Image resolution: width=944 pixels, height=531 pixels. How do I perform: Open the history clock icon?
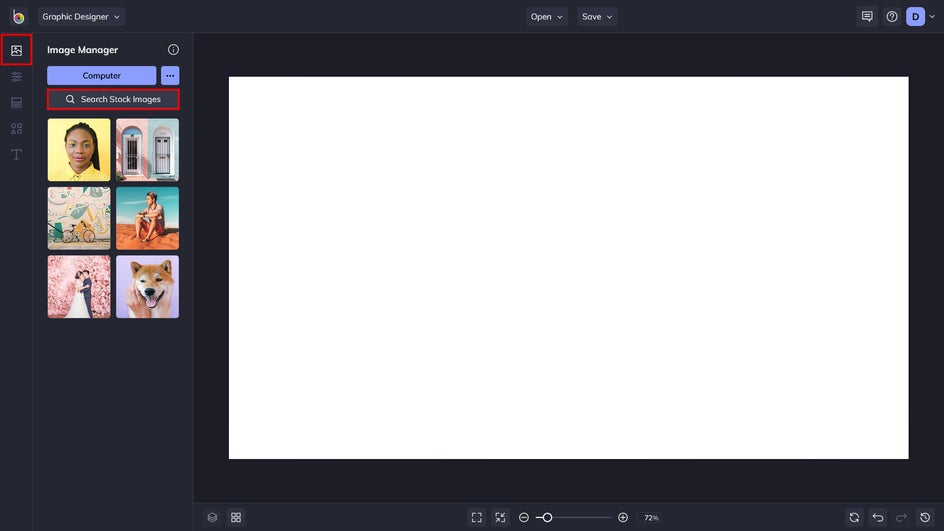coord(925,517)
